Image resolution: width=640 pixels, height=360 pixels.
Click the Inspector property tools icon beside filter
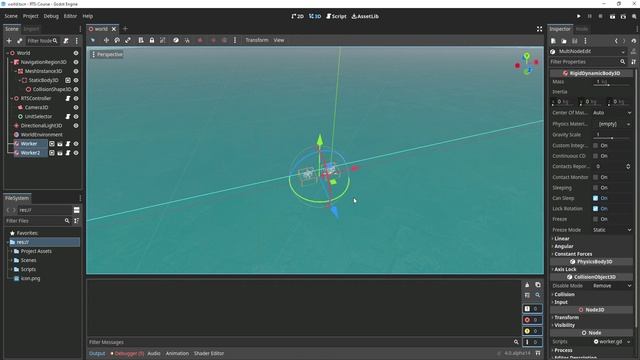[633, 62]
